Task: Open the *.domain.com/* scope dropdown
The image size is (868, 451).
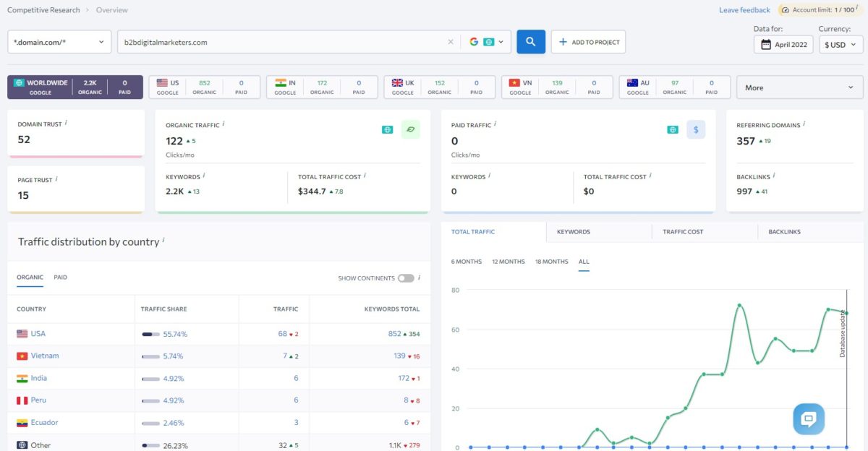Action: (x=59, y=42)
